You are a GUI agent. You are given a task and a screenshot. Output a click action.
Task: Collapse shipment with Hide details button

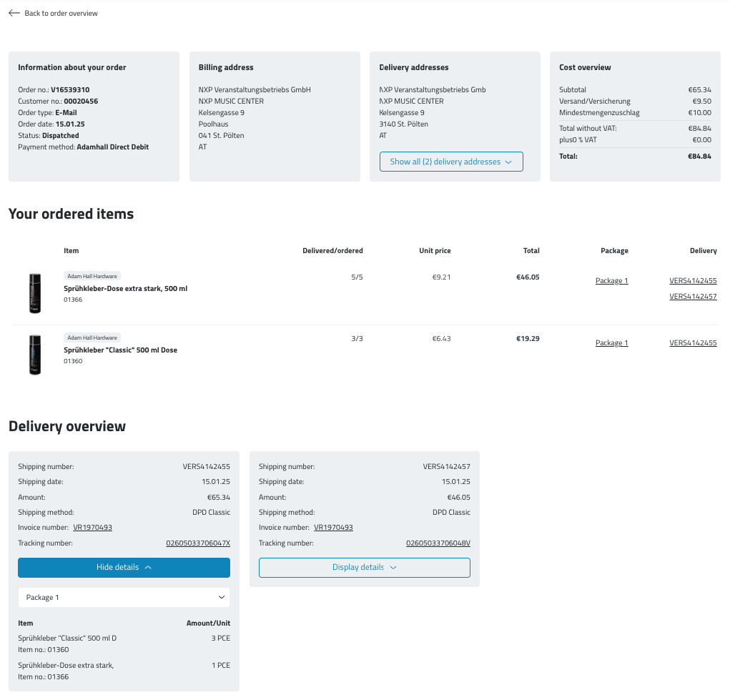124,567
